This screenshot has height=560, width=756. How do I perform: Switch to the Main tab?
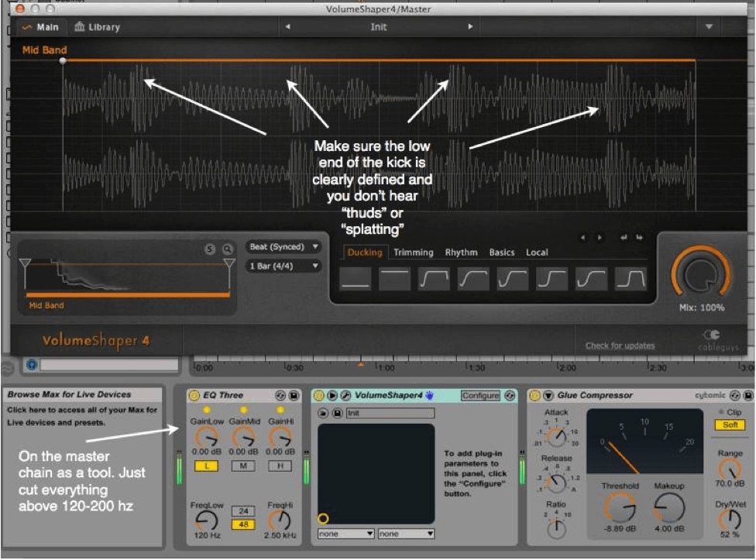click(x=40, y=27)
